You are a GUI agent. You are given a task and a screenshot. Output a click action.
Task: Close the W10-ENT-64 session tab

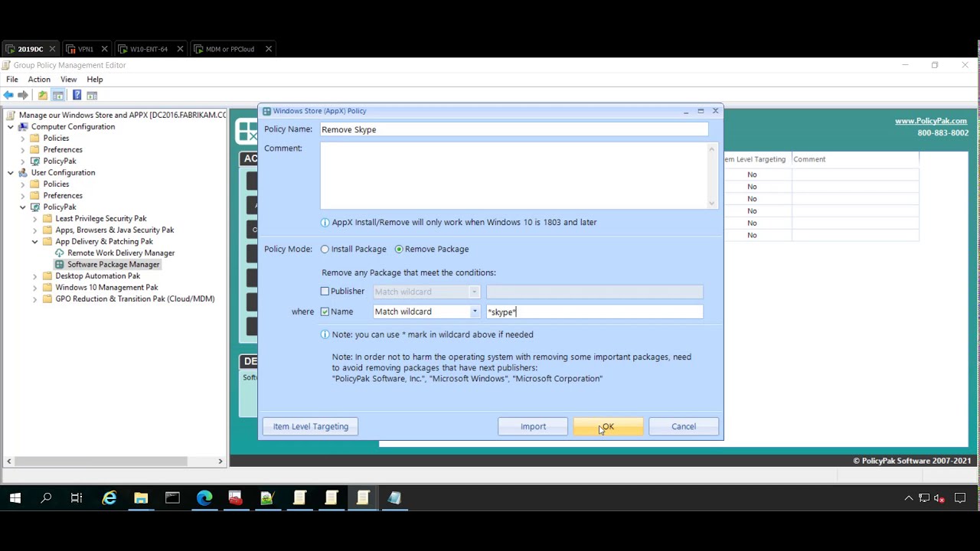click(x=180, y=49)
